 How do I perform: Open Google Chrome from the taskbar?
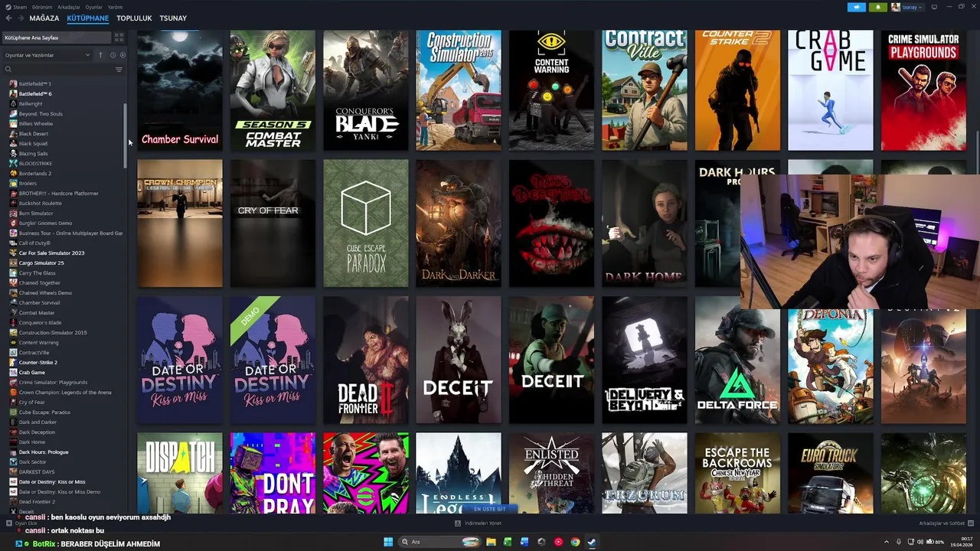[x=575, y=542]
